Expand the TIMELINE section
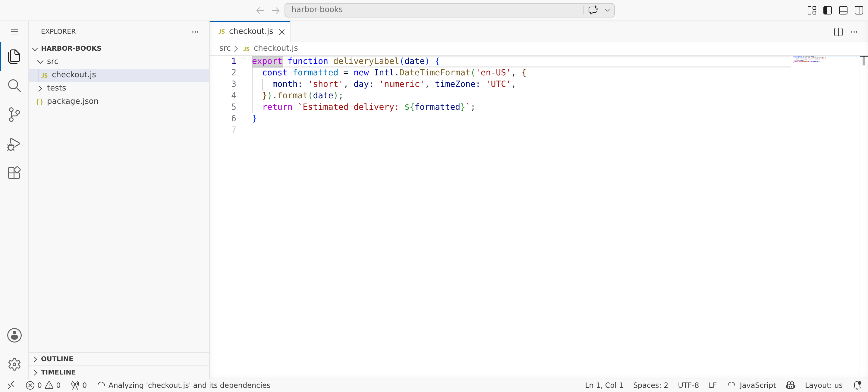 click(119, 372)
